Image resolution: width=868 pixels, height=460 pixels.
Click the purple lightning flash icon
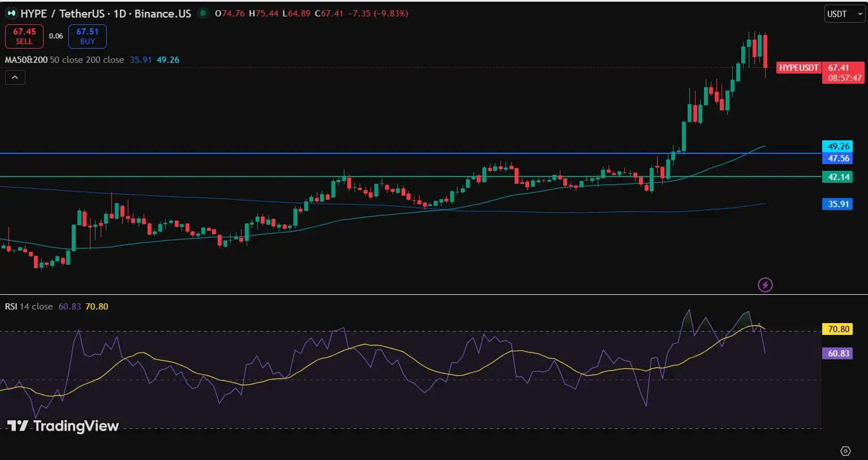(x=765, y=285)
